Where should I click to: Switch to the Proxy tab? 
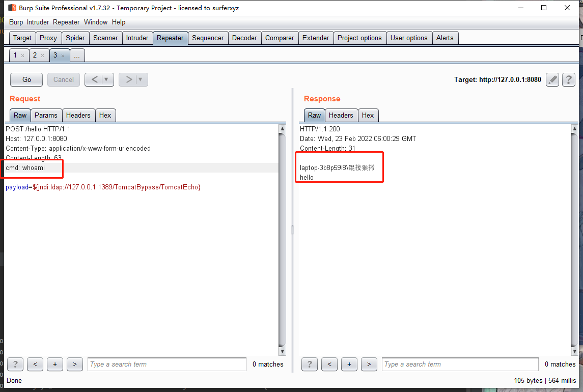(48, 38)
